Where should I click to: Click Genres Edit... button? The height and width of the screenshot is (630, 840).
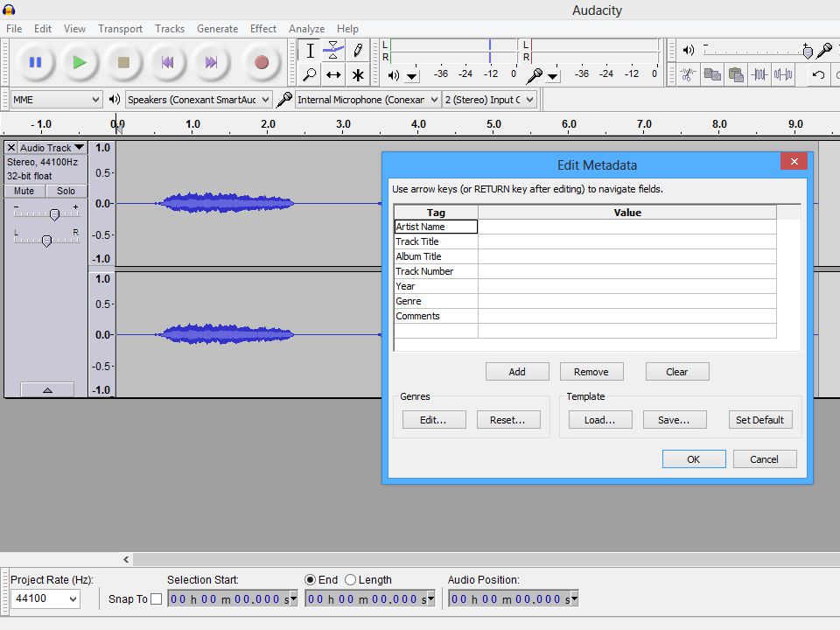click(434, 419)
